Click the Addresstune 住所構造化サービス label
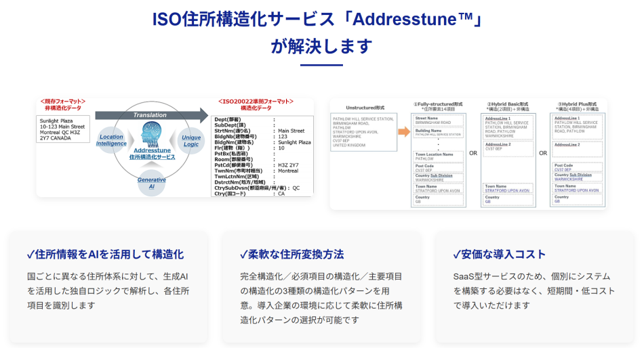Image resolution: width=644 pixels, height=348 pixels. (152, 154)
